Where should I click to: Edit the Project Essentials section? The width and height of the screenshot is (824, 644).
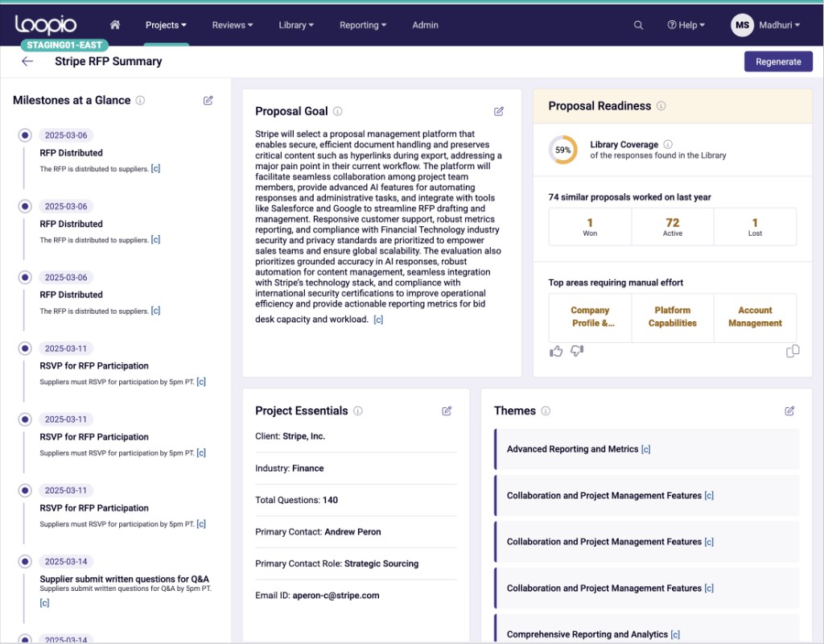[447, 411]
